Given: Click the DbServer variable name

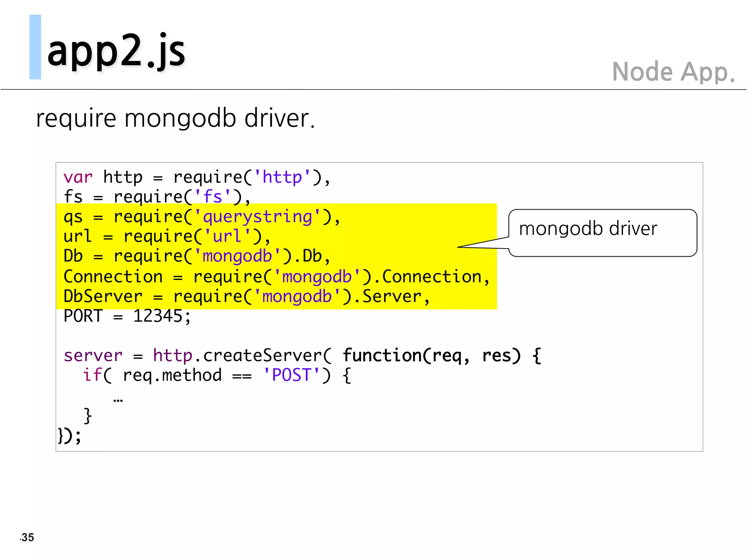Looking at the screenshot, I should click(102, 296).
